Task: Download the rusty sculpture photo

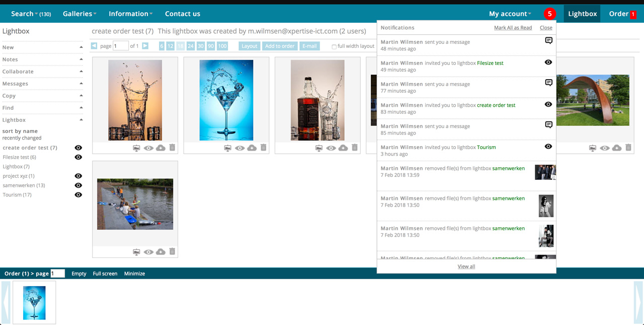Action: click(x=617, y=148)
